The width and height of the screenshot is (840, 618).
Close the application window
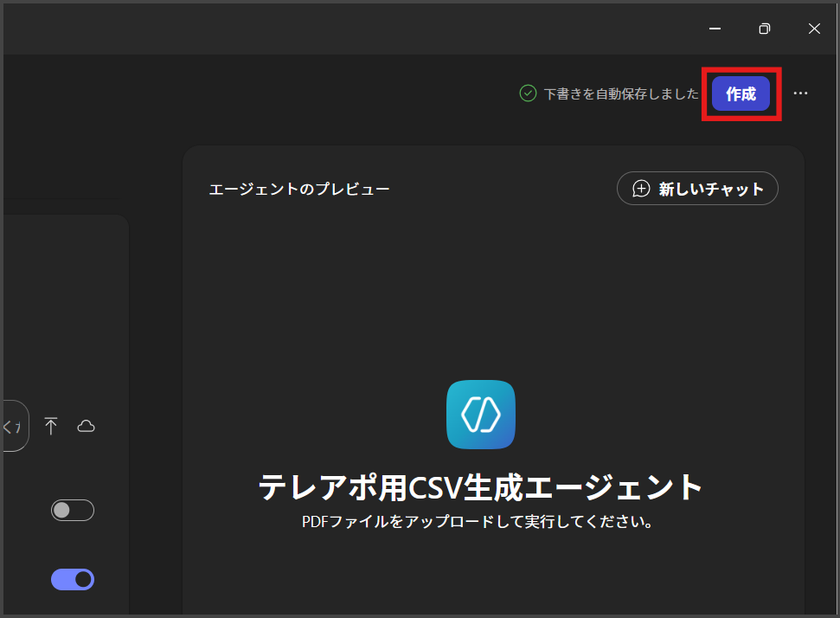[814, 29]
